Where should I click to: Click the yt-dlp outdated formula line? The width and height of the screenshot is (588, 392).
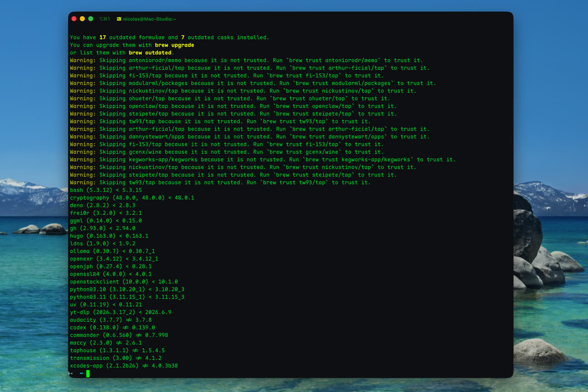coord(120,312)
